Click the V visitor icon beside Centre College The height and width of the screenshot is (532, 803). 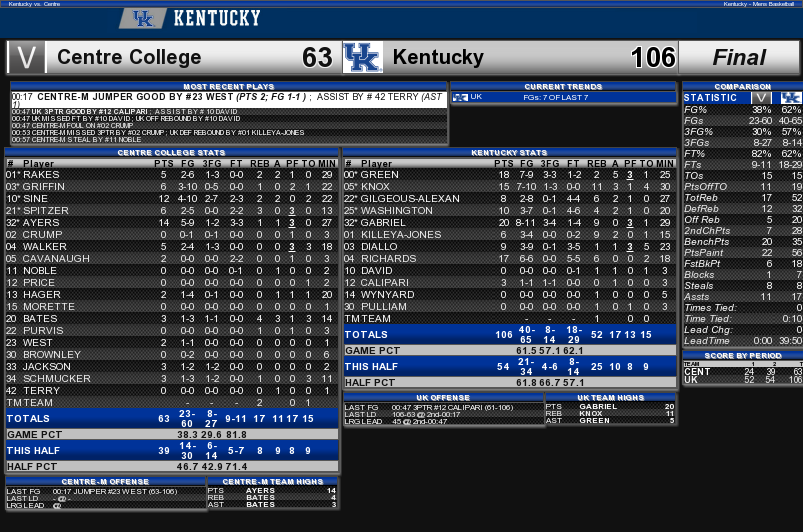point(26,57)
